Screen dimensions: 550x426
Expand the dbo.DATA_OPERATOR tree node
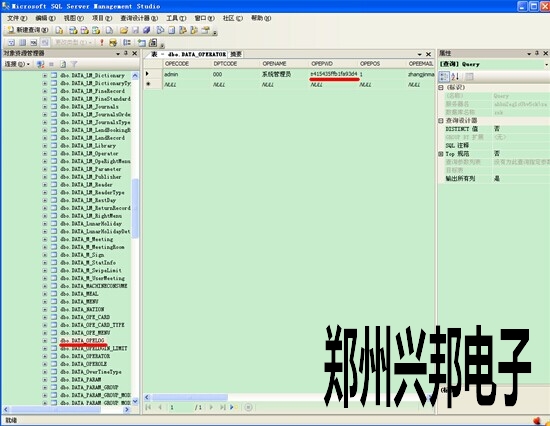click(45, 356)
